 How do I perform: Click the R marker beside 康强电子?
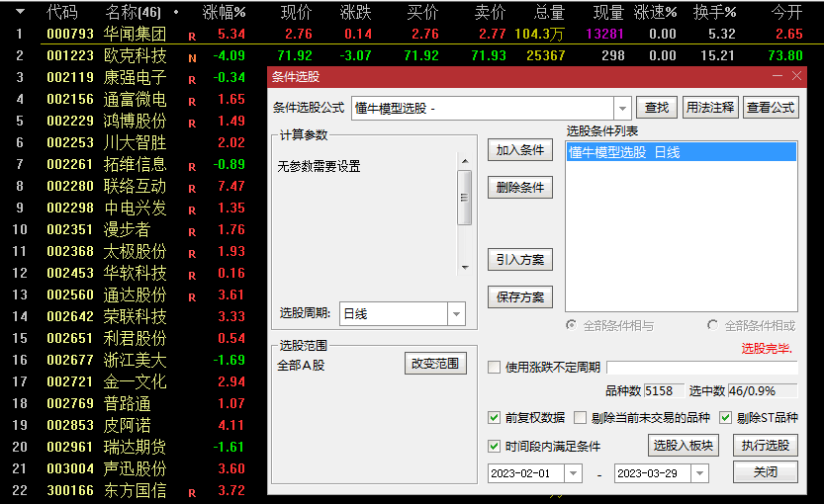click(192, 80)
